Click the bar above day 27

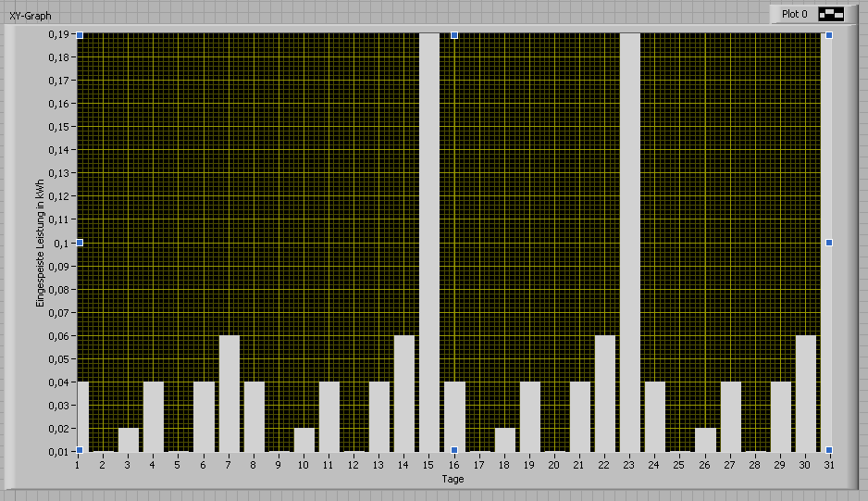click(x=731, y=417)
